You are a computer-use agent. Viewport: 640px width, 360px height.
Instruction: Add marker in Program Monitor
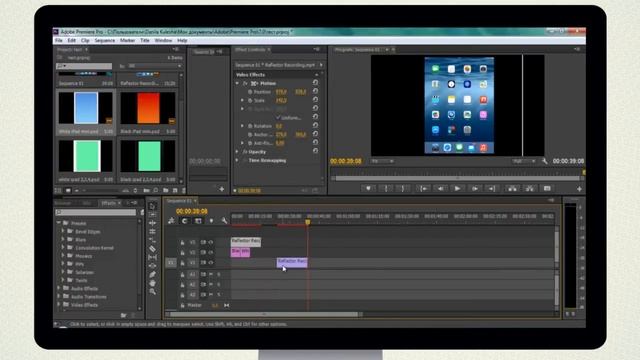[368, 189]
